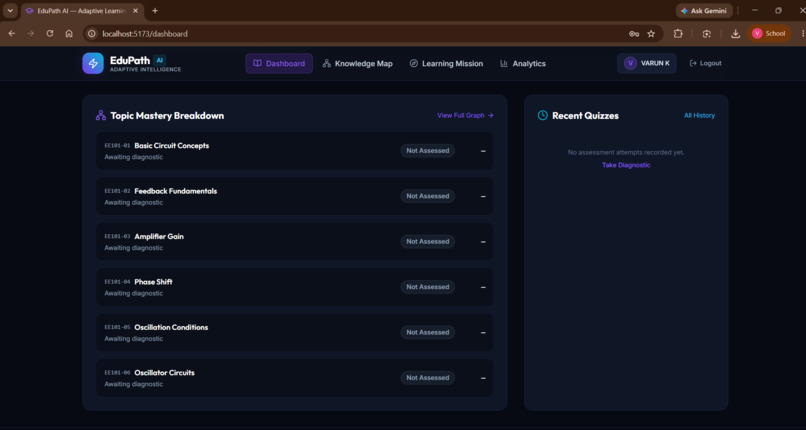The image size is (806, 430).
Task: Open the browser extensions puzzle icon
Action: (x=678, y=34)
